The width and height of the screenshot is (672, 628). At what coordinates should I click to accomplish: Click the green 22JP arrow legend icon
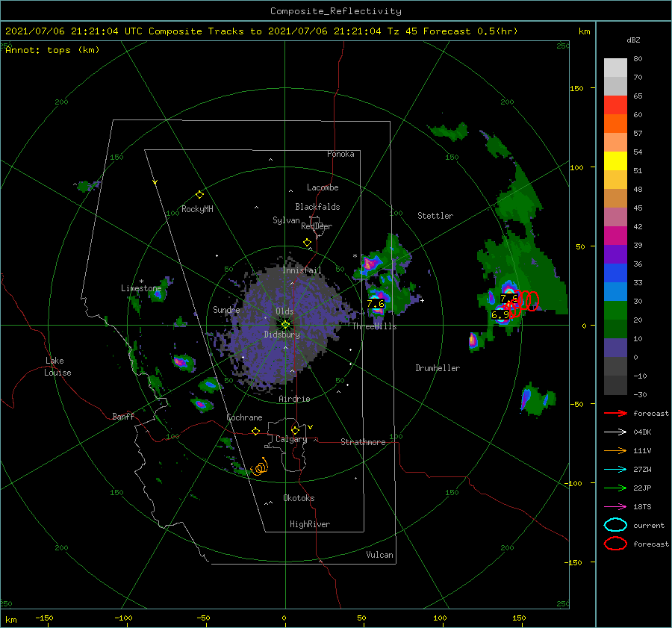click(615, 488)
